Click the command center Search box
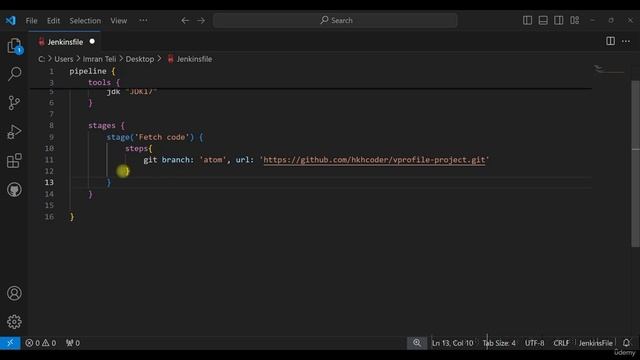640x360 pixels. click(x=335, y=20)
